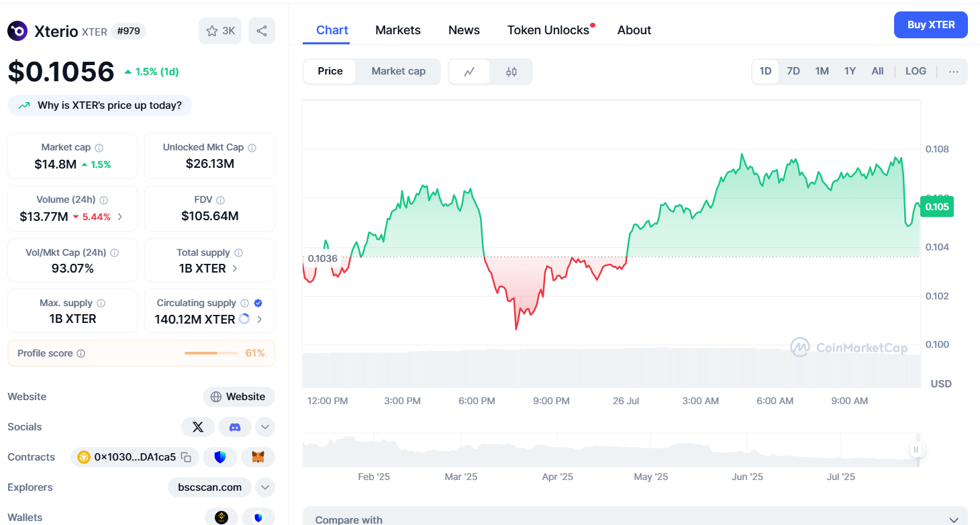Copy the contract address icon
The image size is (980, 525).
point(186,458)
